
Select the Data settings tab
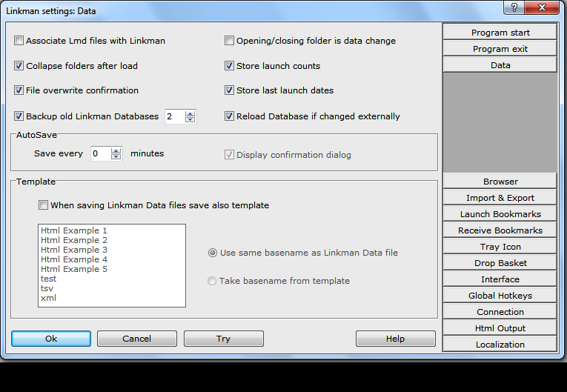pyautogui.click(x=500, y=65)
